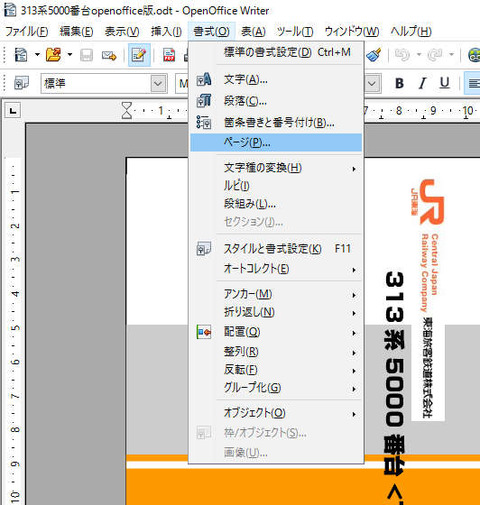Expand the 整列(R) submenu
The height and width of the screenshot is (505, 480).
coord(276,351)
